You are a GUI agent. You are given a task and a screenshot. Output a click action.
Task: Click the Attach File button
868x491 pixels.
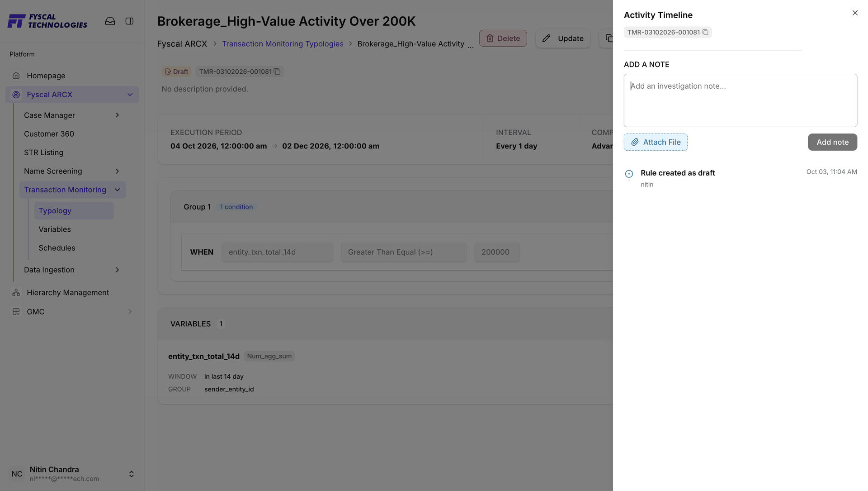pos(656,142)
